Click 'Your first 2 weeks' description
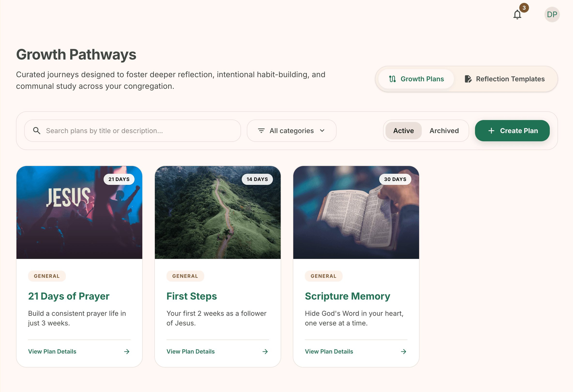 pyautogui.click(x=216, y=318)
